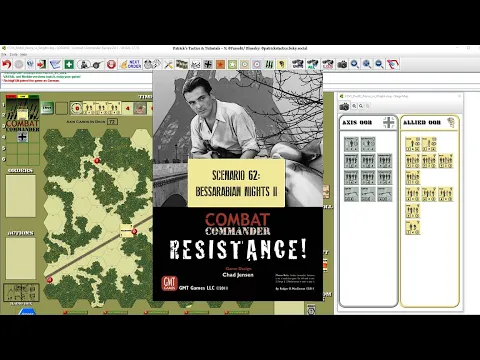Viewport: 480px width, 360px height.
Task: Click the dice roll toolbar icon
Action: tap(196, 64)
